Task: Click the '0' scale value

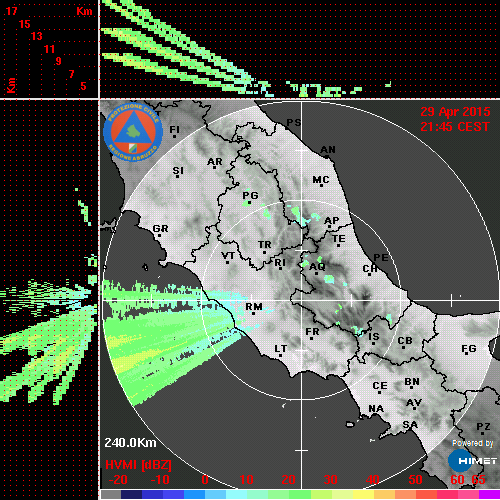Action: point(205,480)
